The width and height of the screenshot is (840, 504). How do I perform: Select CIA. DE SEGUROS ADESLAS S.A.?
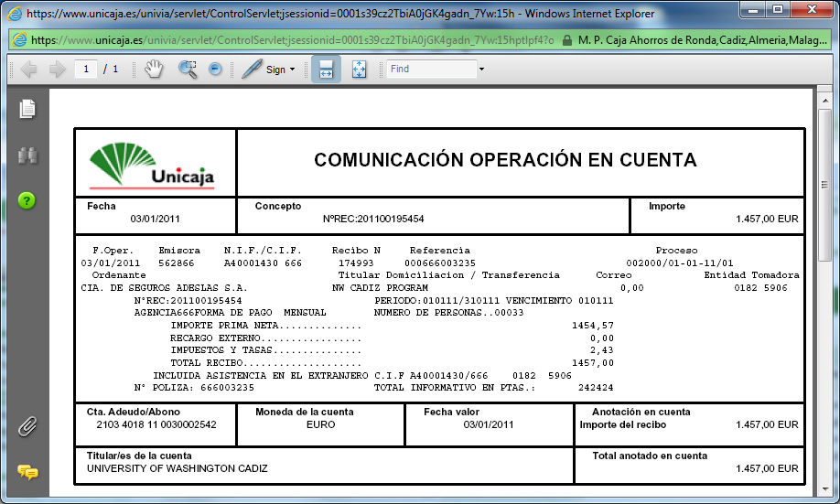pyautogui.click(x=164, y=287)
